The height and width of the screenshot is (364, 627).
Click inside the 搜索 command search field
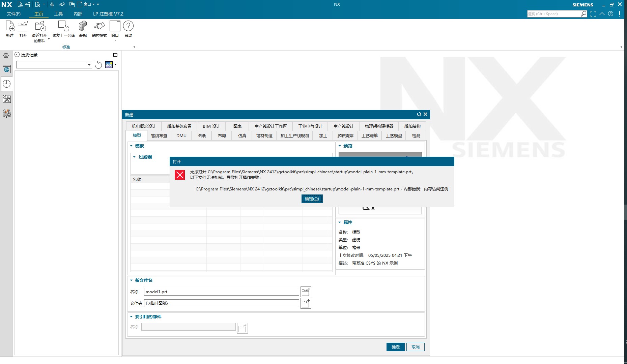pos(553,14)
